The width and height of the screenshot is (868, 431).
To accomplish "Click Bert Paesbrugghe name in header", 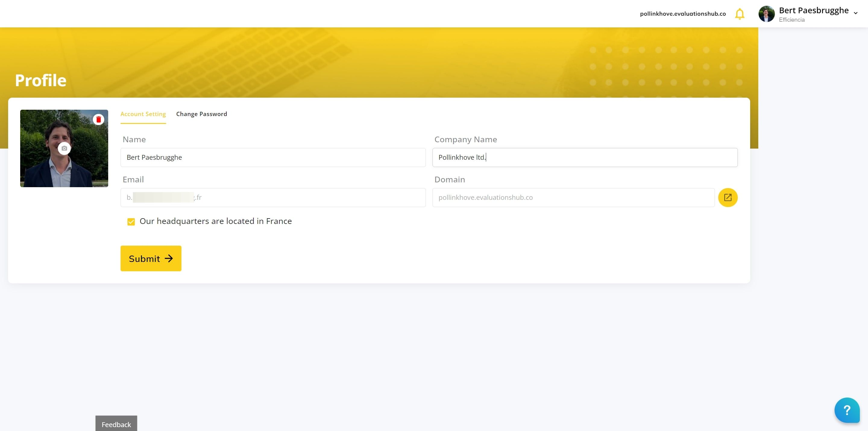I will click(813, 11).
